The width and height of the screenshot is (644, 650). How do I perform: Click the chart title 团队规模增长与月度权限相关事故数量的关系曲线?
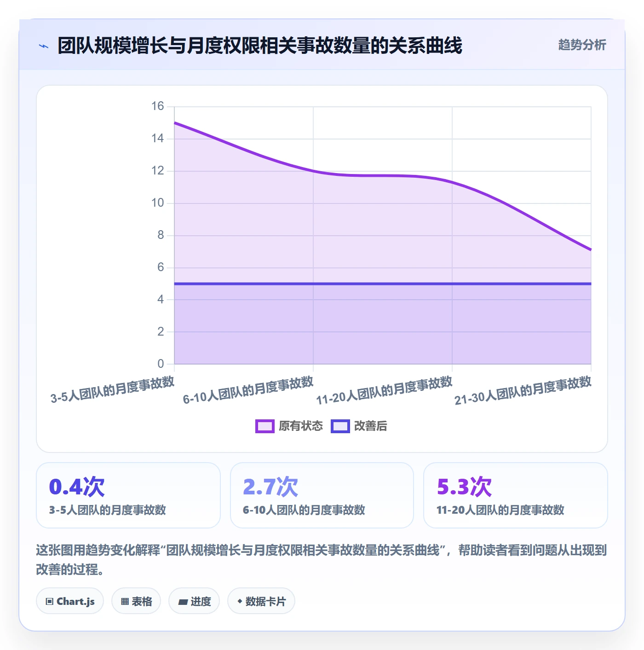[260, 46]
